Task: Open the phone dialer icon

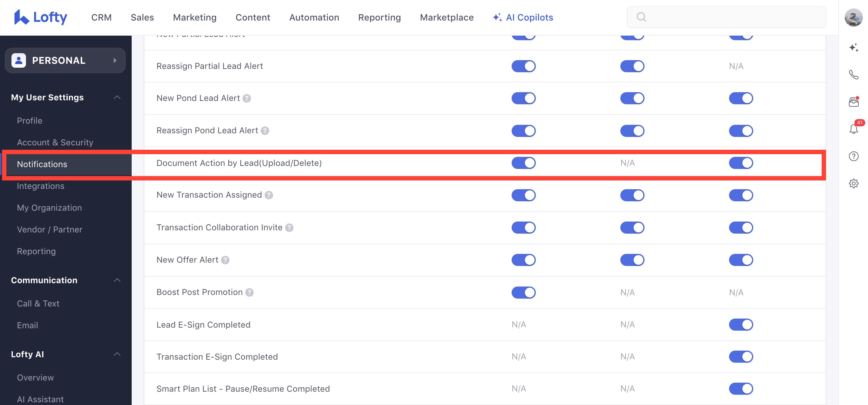Action: (853, 75)
